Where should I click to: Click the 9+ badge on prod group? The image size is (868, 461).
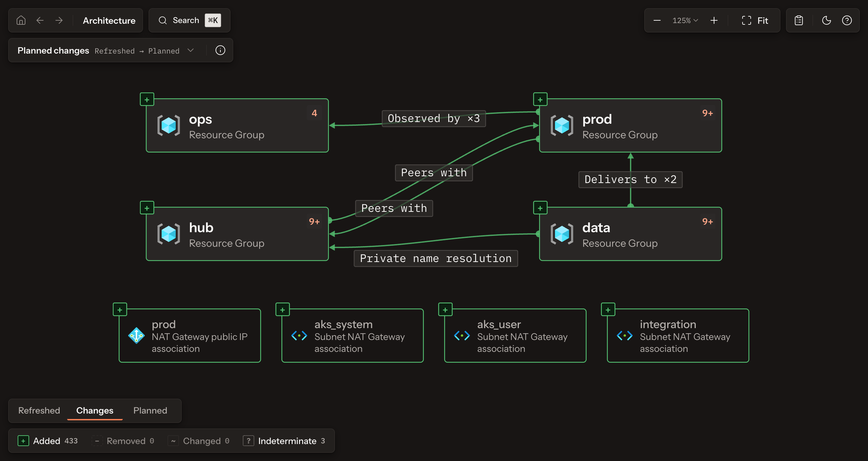tap(708, 113)
